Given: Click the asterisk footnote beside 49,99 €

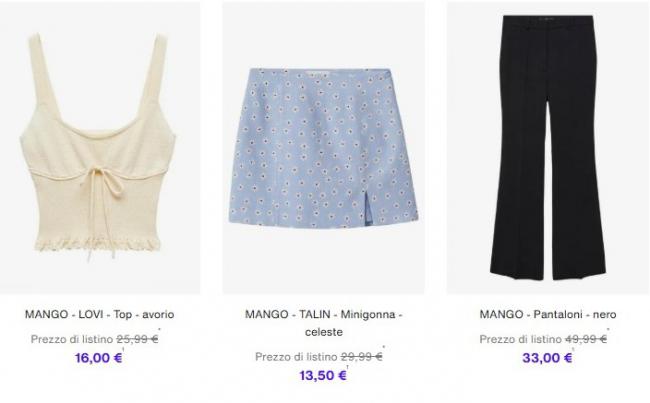Looking at the screenshot, I should click(x=608, y=330).
